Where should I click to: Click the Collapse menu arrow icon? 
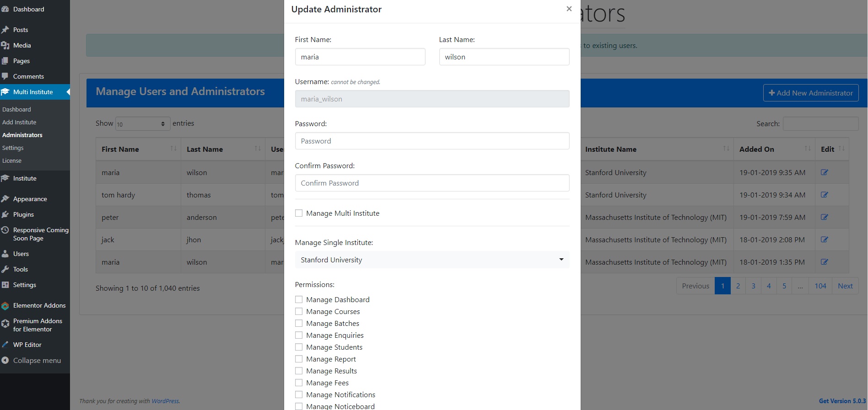click(x=5, y=360)
